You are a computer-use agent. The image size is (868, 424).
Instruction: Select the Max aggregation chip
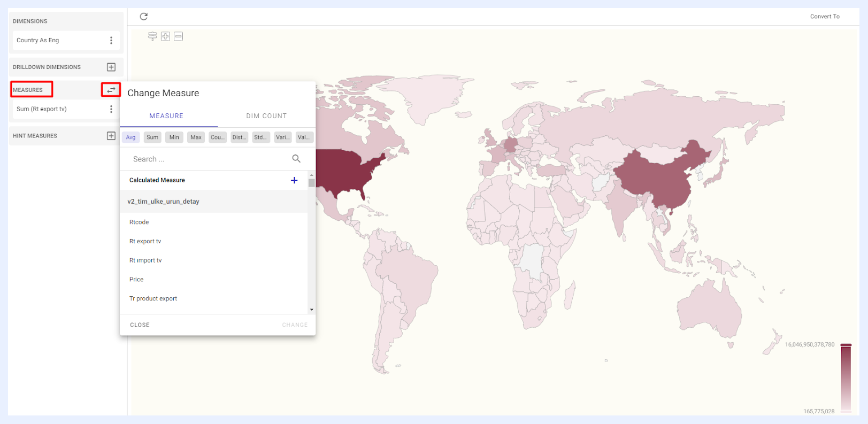[x=196, y=137]
